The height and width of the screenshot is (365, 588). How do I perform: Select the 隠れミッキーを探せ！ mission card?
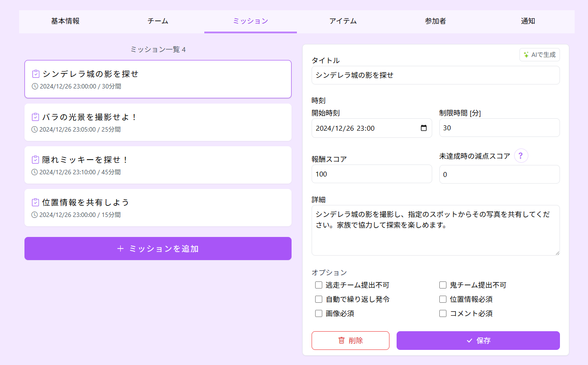158,165
